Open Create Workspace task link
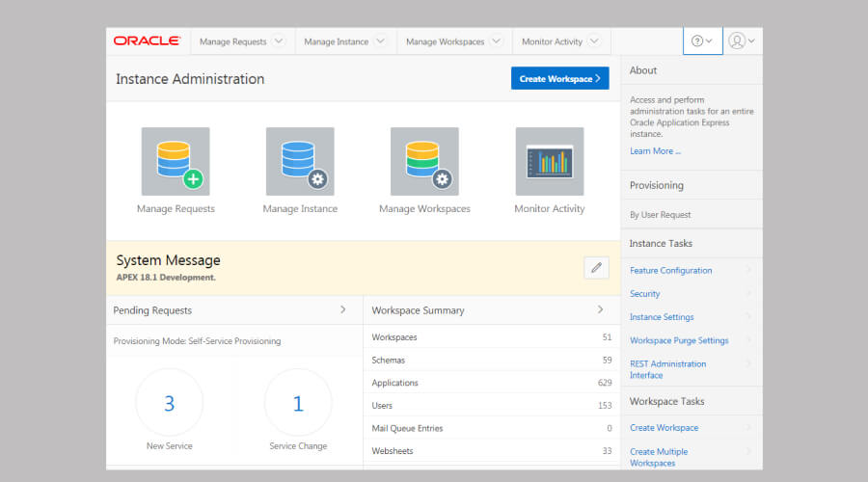The image size is (868, 482). (664, 428)
